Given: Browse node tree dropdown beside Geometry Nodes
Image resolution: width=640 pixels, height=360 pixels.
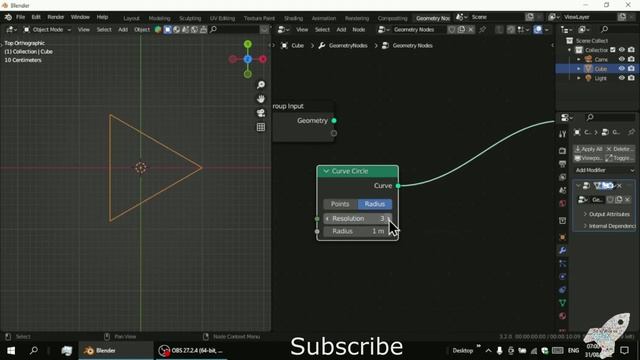Looking at the screenshot, I should click(384, 29).
